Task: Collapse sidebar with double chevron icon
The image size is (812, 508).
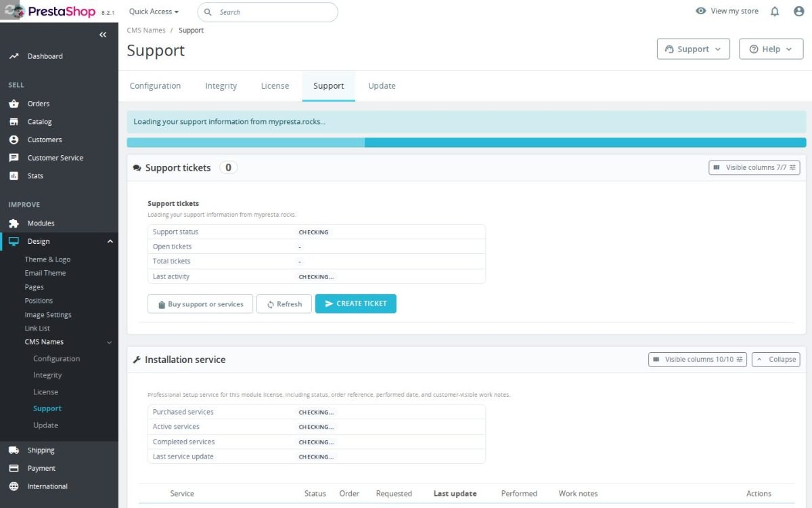Action: [x=103, y=35]
